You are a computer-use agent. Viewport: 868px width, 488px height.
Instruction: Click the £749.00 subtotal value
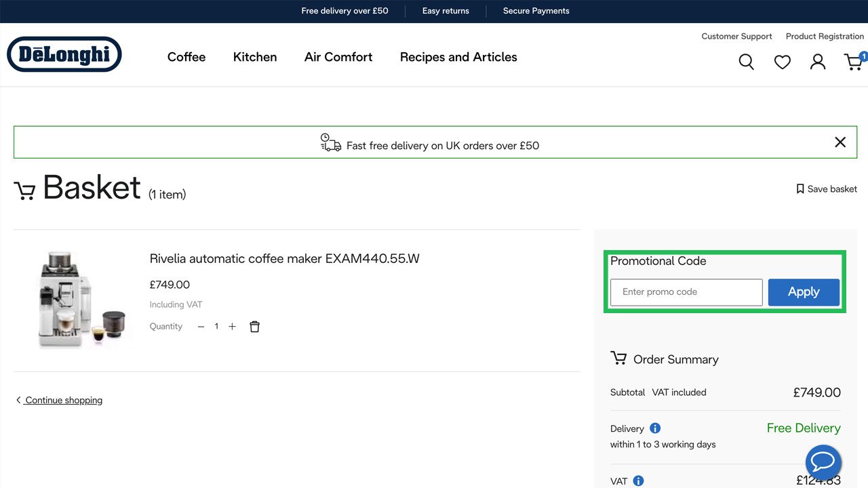point(817,392)
